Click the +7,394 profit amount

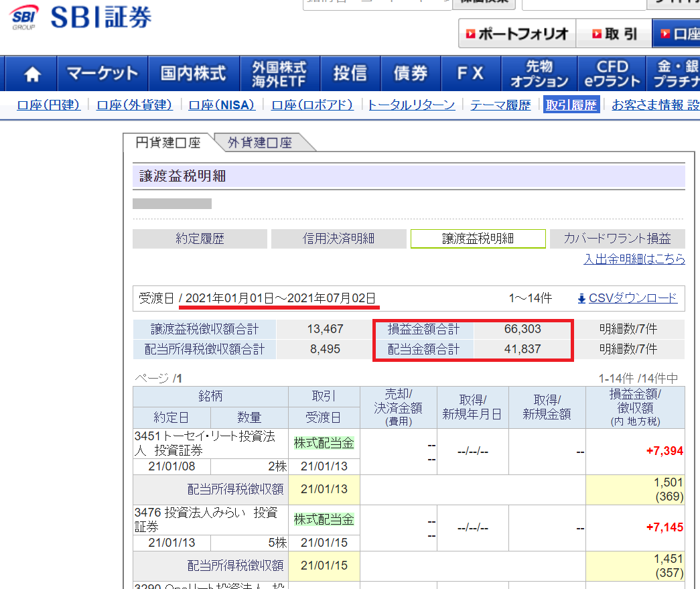tap(664, 451)
